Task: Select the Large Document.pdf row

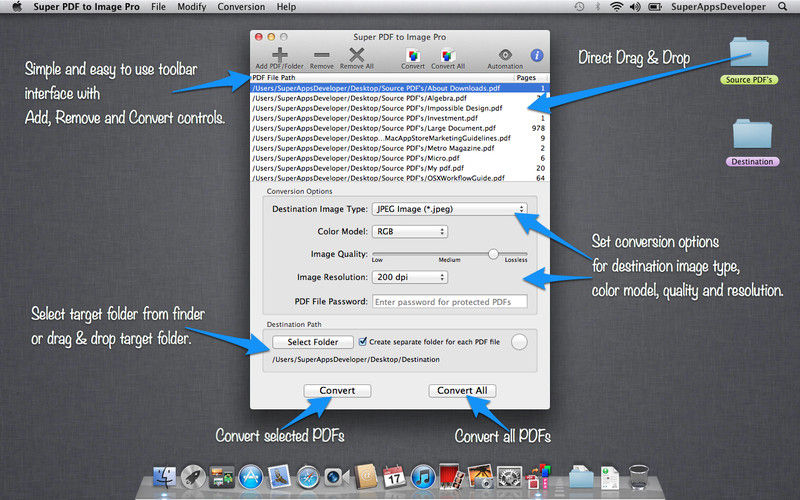Action: 399,128
